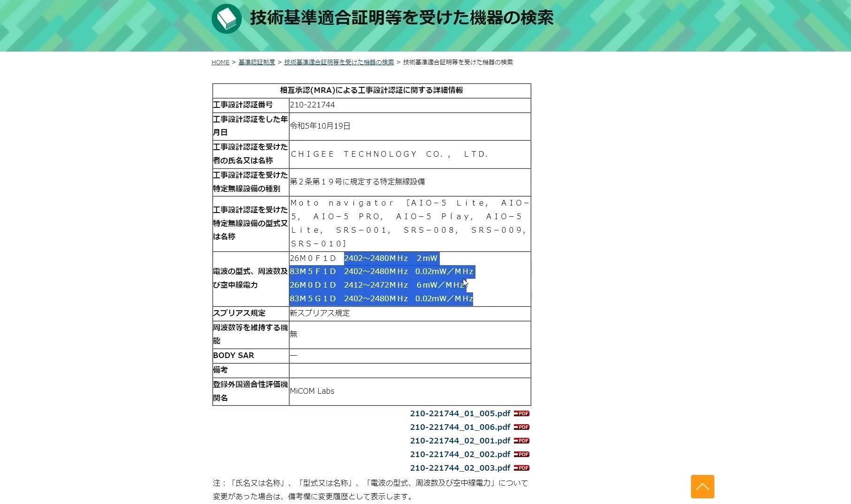The width and height of the screenshot is (851, 504).
Task: Click the orange back-to-top arrow button
Action: [702, 487]
